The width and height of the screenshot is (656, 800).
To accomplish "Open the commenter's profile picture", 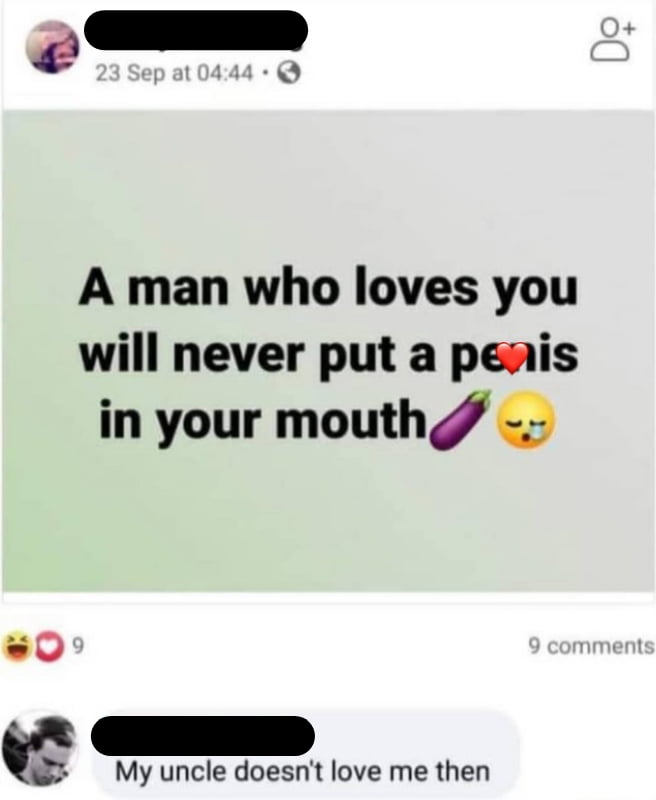I will point(40,748).
